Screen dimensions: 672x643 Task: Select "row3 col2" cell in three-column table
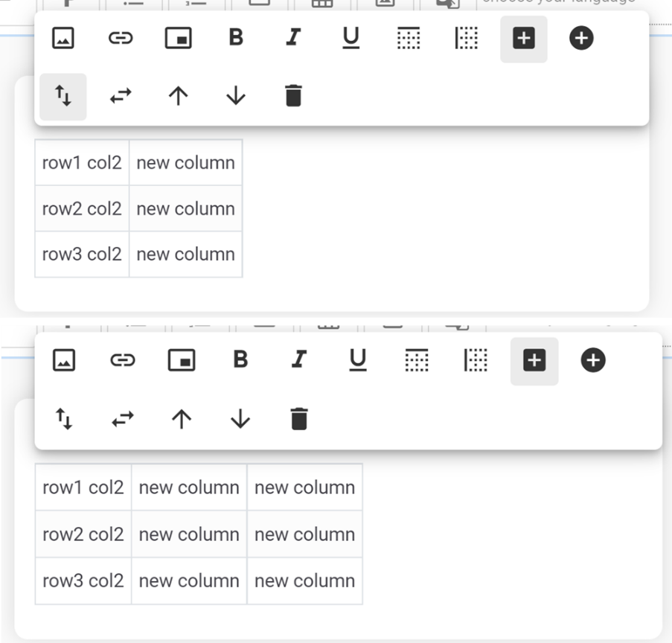coord(83,581)
